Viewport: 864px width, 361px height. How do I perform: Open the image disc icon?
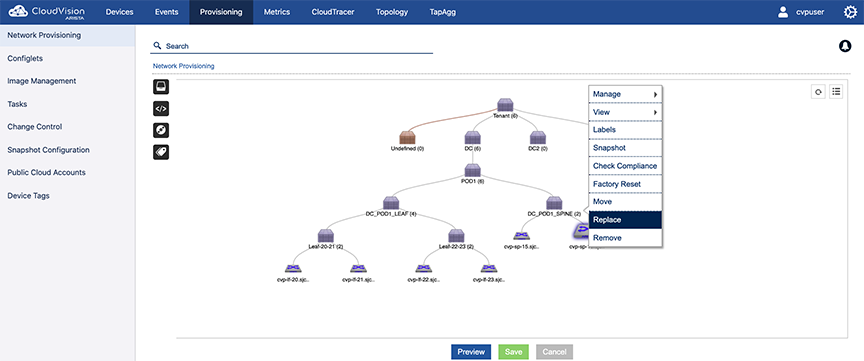(161, 130)
